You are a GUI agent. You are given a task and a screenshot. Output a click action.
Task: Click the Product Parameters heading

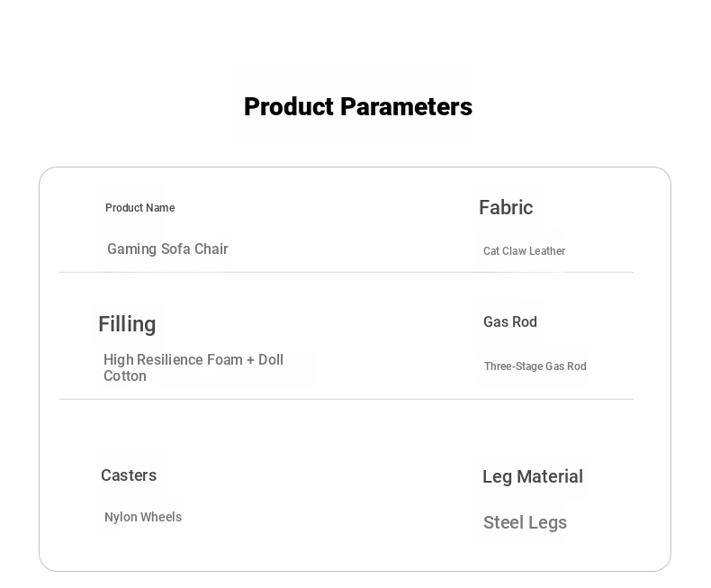point(358,107)
